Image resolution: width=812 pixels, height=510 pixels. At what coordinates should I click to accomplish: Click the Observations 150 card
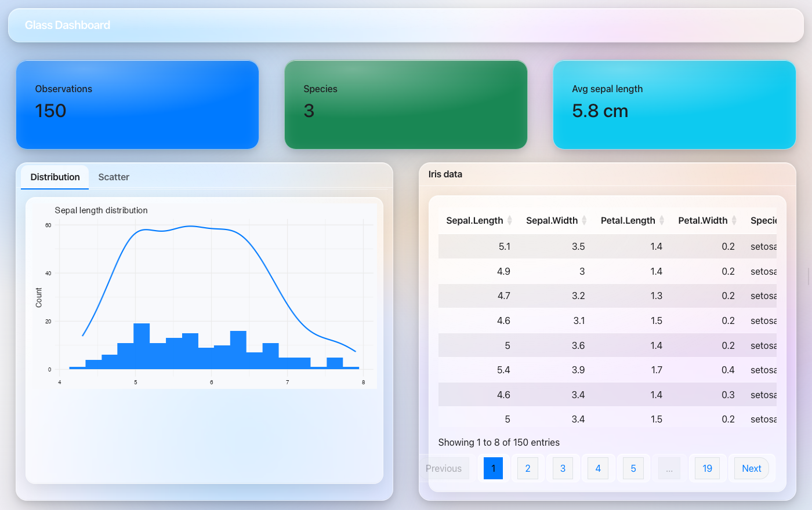click(137, 105)
